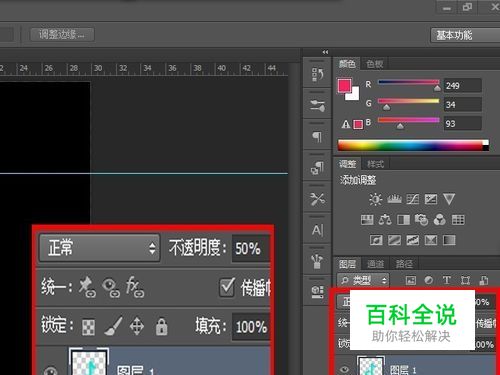Add a Gradient Map adjustment

tap(449, 240)
